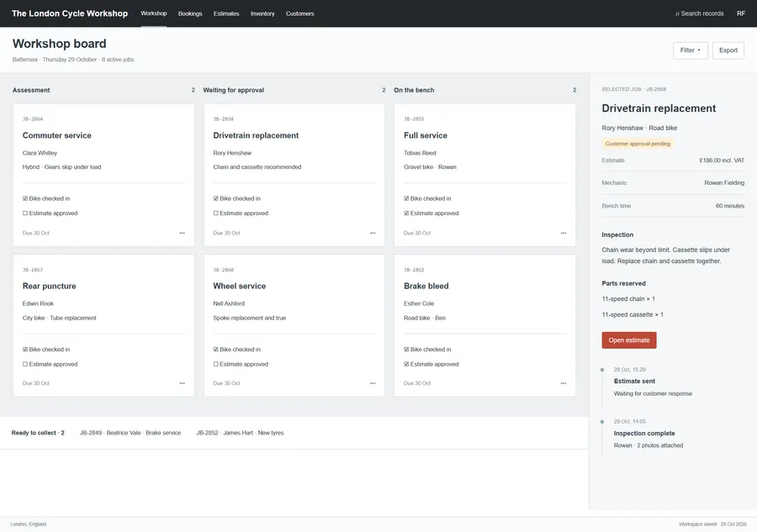Image resolution: width=757 pixels, height=532 pixels.
Task: Select the Commuter service card title
Action: click(57, 135)
